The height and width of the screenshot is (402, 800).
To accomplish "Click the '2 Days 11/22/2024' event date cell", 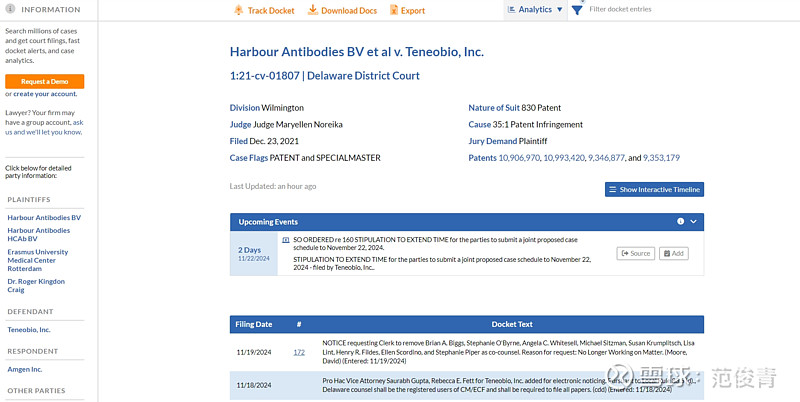I will click(254, 254).
